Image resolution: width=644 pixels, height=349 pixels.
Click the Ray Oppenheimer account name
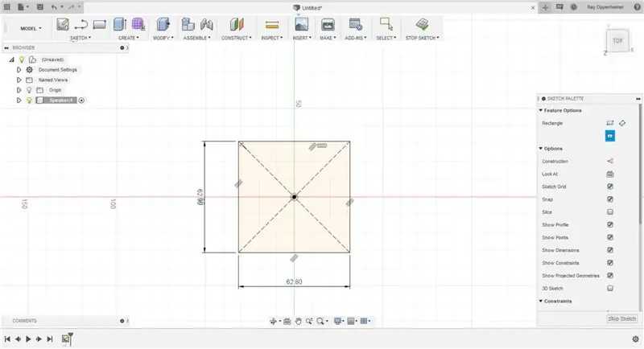click(605, 7)
